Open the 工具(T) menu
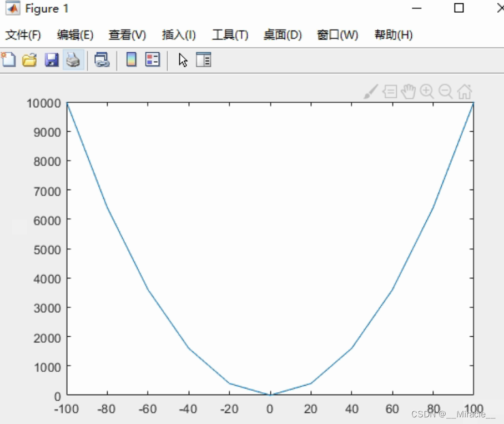Screen dimensions: 504x424 tap(230, 34)
